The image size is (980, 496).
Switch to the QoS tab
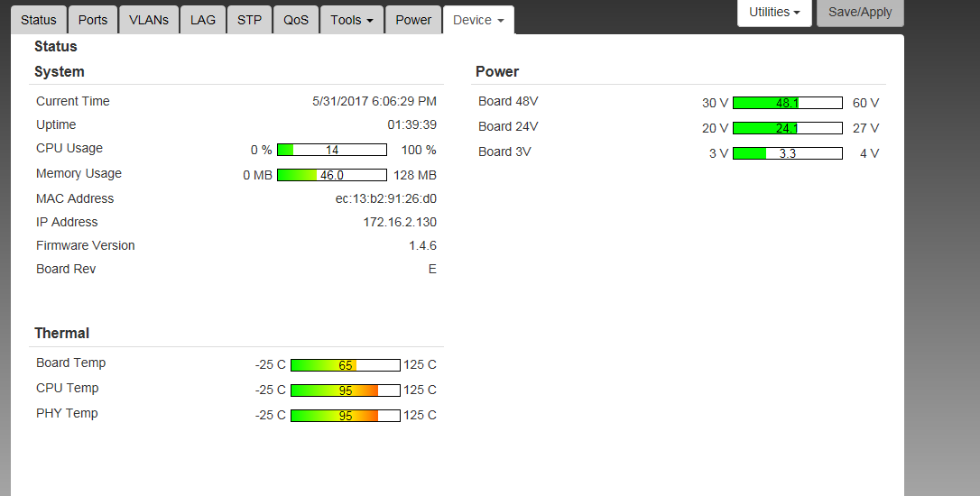click(296, 20)
